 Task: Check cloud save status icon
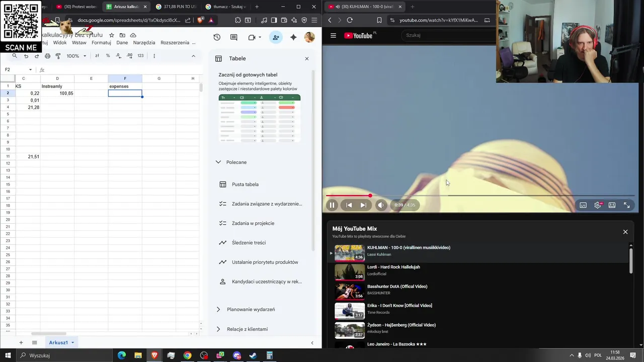(x=133, y=35)
